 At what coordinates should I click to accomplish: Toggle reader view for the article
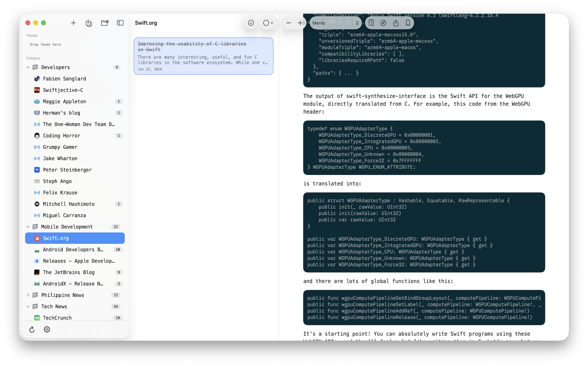coord(372,23)
